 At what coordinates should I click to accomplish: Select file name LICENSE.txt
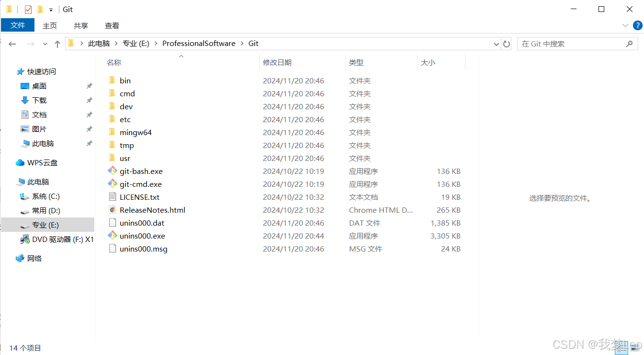click(x=139, y=197)
